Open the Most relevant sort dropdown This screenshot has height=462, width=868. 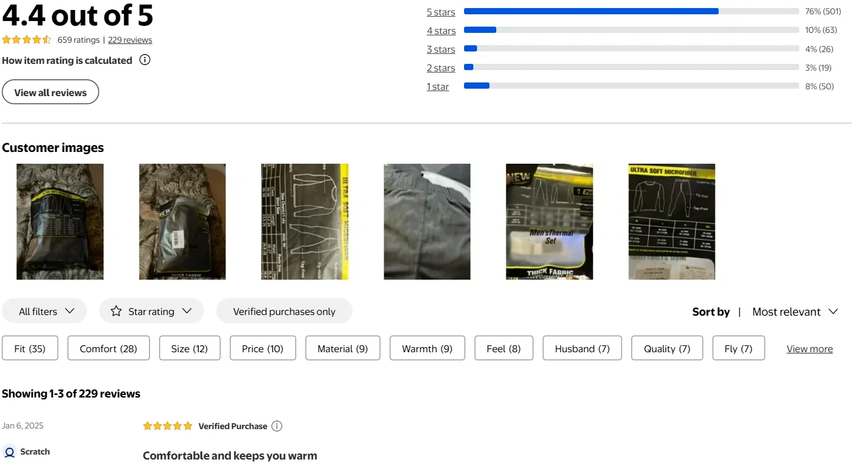coord(795,311)
